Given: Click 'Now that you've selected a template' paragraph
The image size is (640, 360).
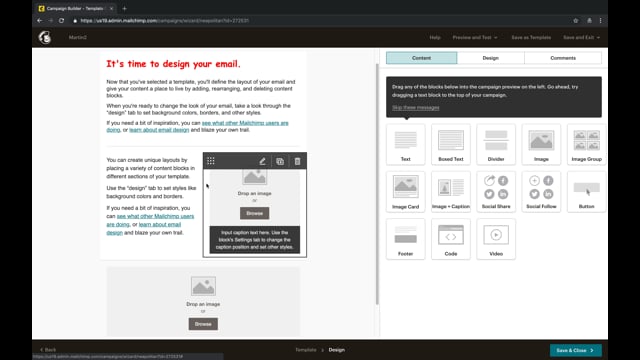Looking at the screenshot, I should pyautogui.click(x=201, y=89).
